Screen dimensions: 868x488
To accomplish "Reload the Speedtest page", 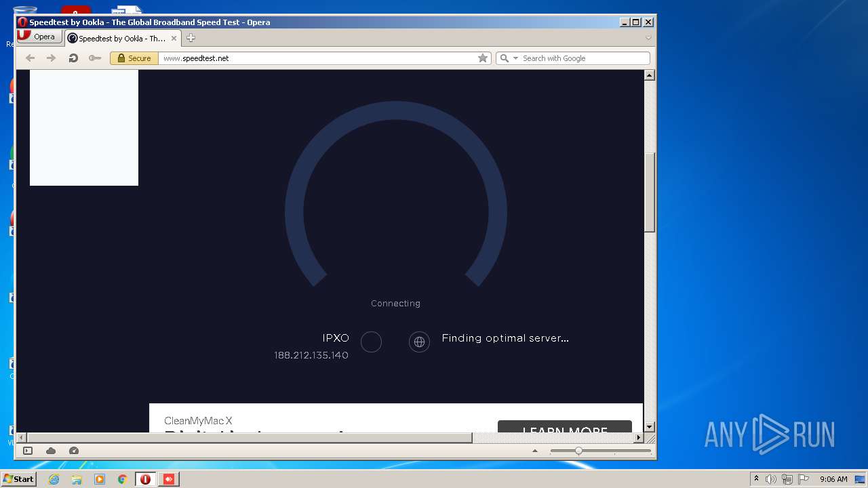I will point(73,58).
